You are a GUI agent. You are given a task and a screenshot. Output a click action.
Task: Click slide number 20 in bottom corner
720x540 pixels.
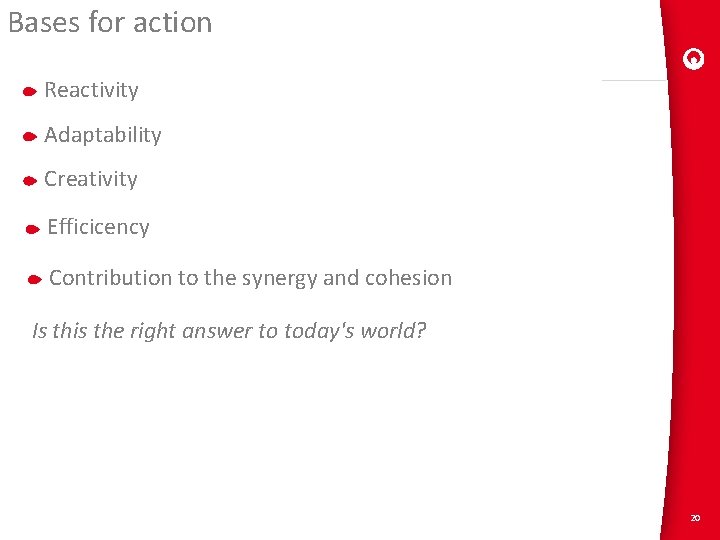(695, 518)
